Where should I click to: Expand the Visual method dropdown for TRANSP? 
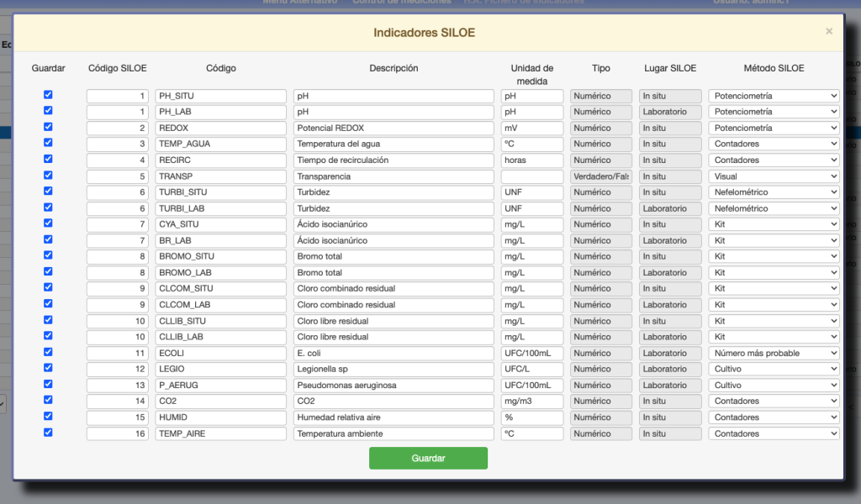click(x=774, y=176)
